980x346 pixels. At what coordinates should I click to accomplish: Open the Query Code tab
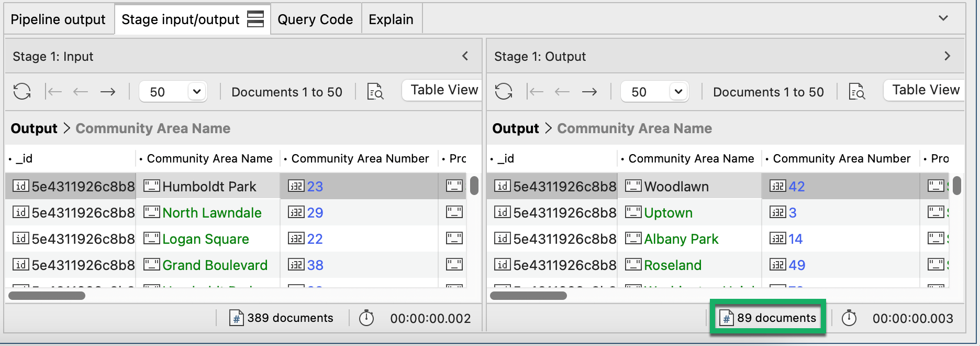click(315, 19)
